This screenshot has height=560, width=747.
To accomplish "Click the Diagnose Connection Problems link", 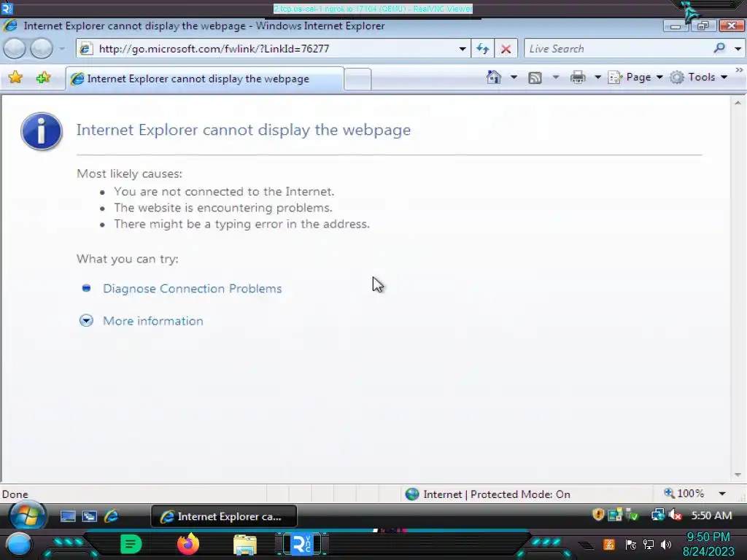I will [193, 289].
